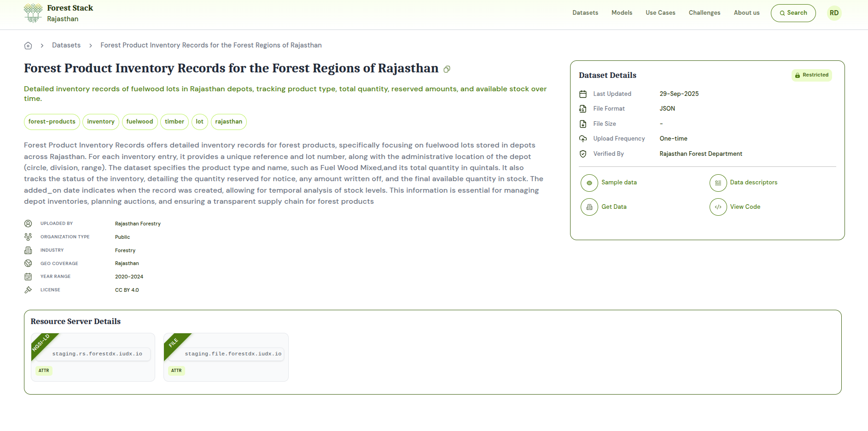The height and width of the screenshot is (431, 868).
Task: Click the Forest Stack logo
Action: (x=33, y=13)
